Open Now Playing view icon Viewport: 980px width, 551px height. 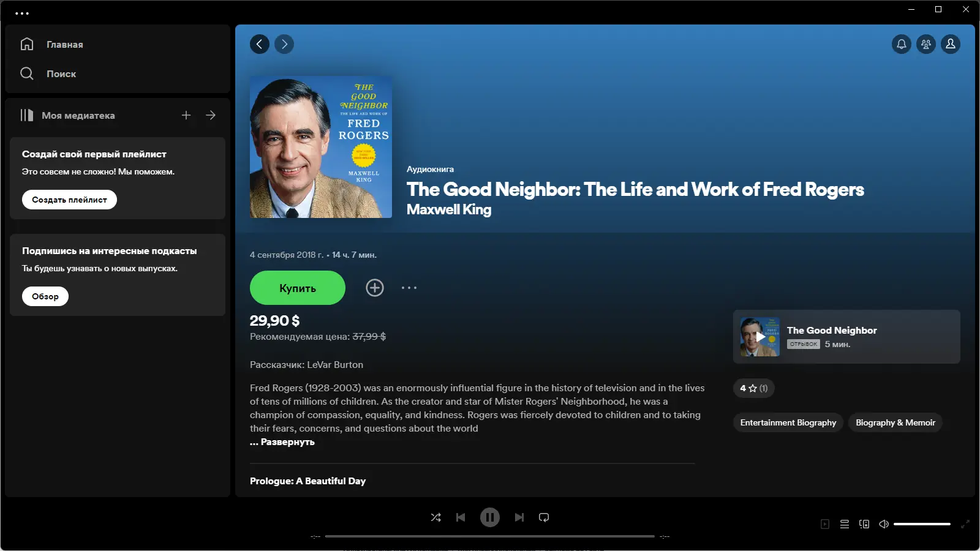click(x=825, y=524)
